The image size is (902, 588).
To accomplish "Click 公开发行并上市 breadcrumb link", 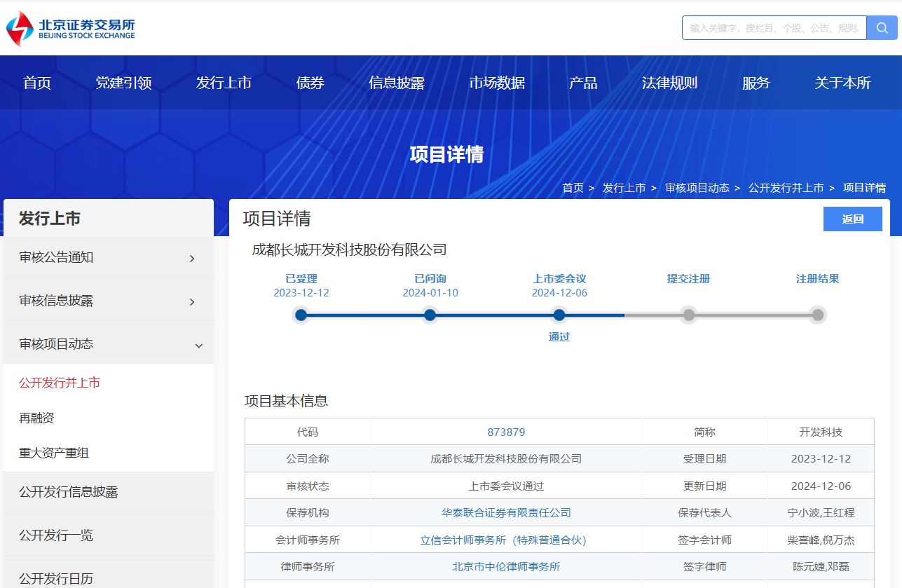I will point(786,188).
